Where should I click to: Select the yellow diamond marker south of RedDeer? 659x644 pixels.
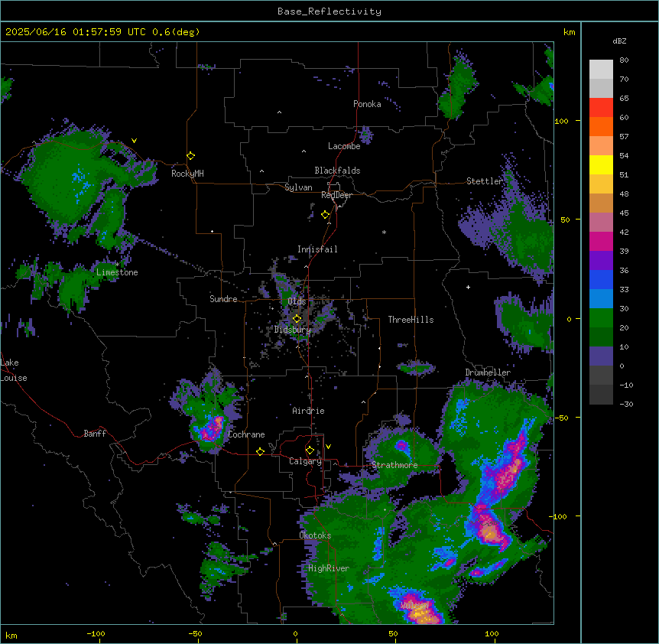(326, 215)
